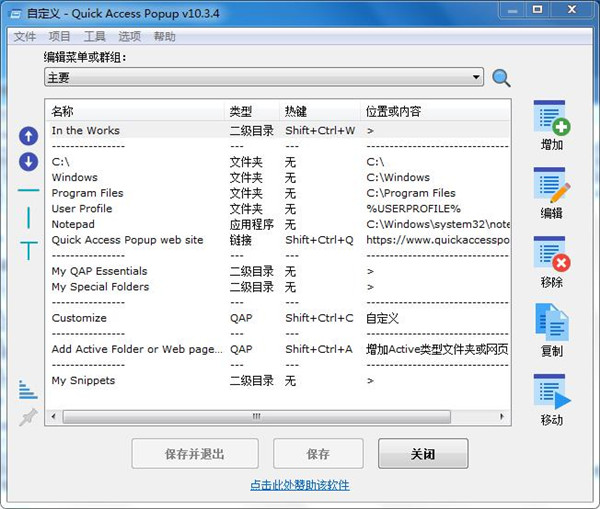Select Add Active Folder or Web page row
The image size is (600, 509).
[278, 349]
